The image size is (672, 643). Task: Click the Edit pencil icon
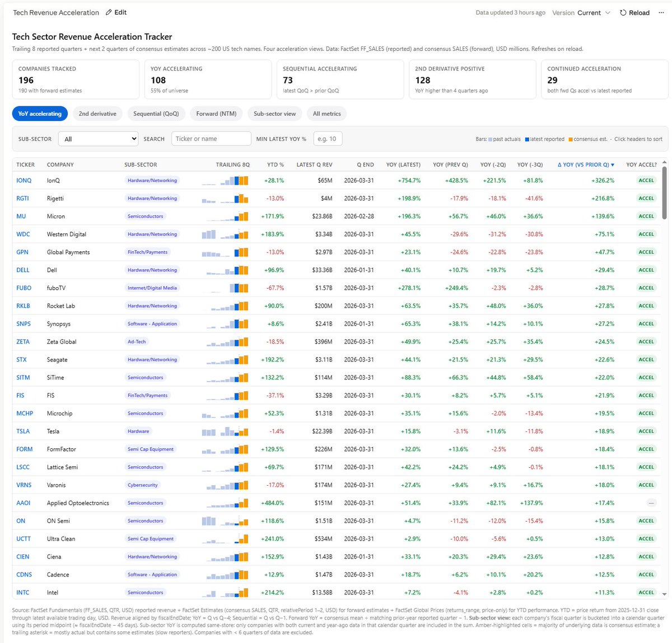109,12
